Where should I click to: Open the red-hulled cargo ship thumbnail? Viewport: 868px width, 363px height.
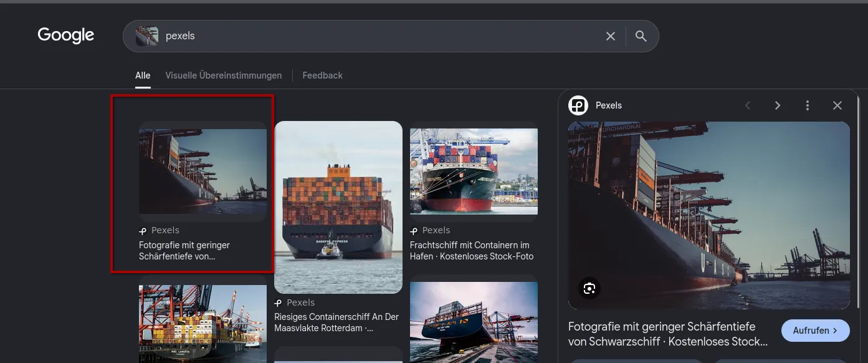474,172
